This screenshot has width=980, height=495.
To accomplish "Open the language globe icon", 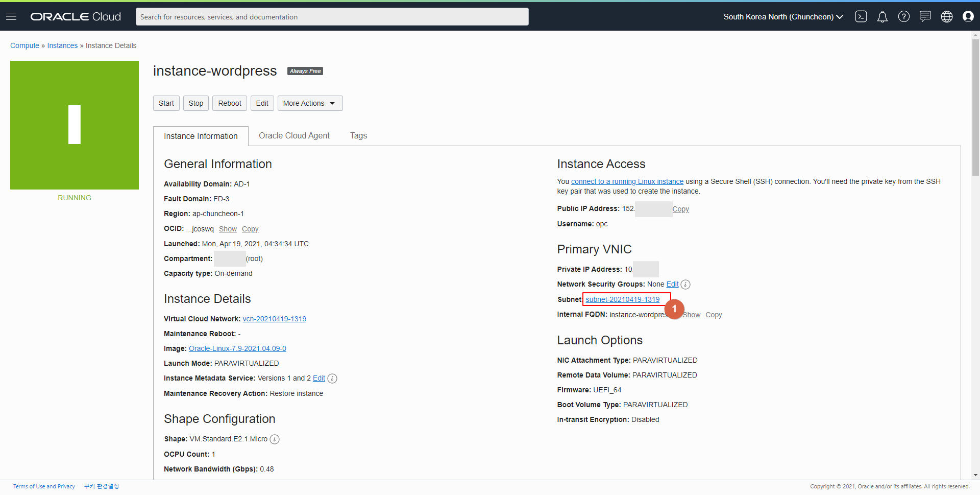I will (947, 16).
